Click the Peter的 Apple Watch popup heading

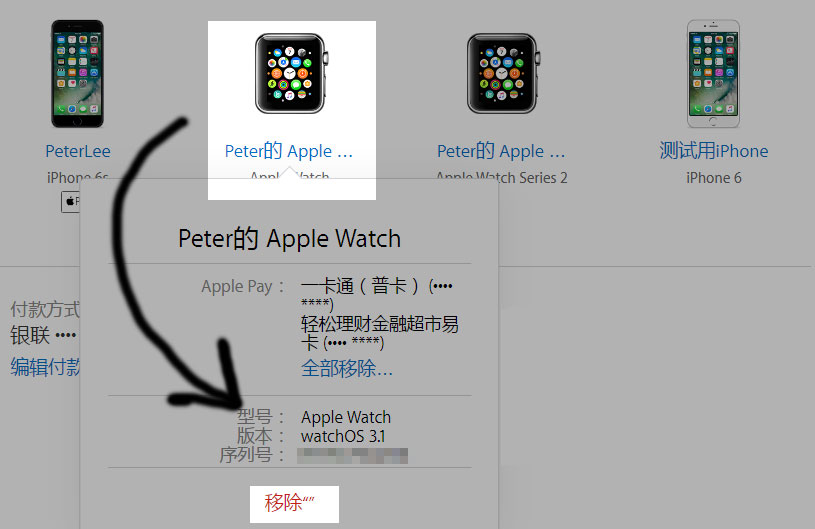point(290,239)
